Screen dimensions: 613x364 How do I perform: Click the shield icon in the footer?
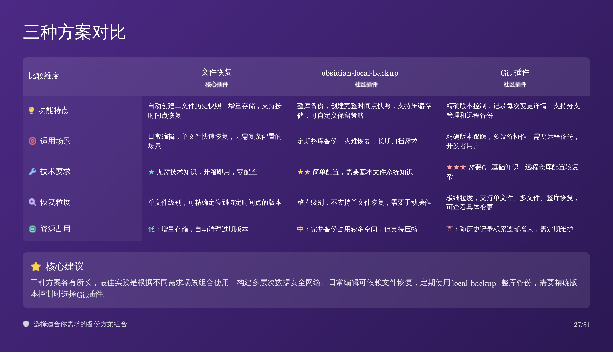tap(26, 324)
